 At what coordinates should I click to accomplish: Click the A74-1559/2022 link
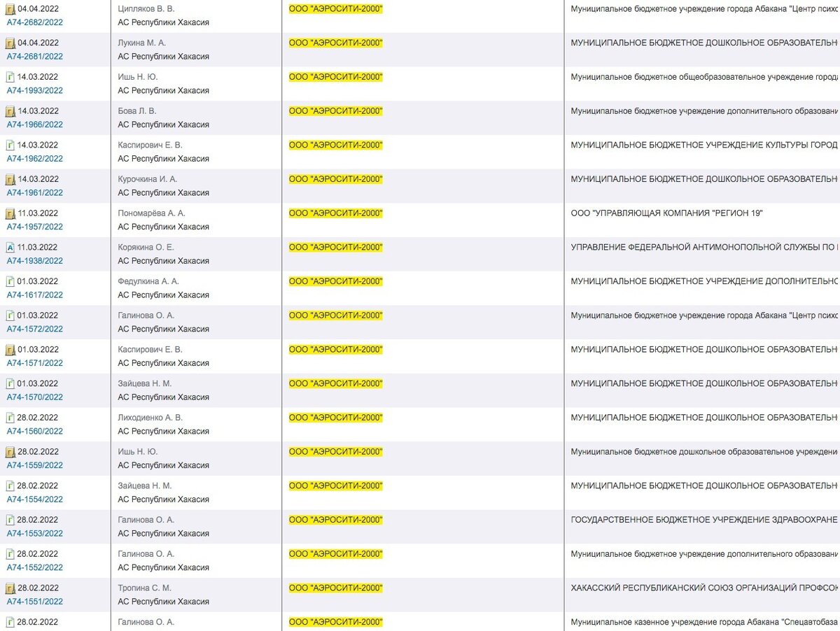35,466
